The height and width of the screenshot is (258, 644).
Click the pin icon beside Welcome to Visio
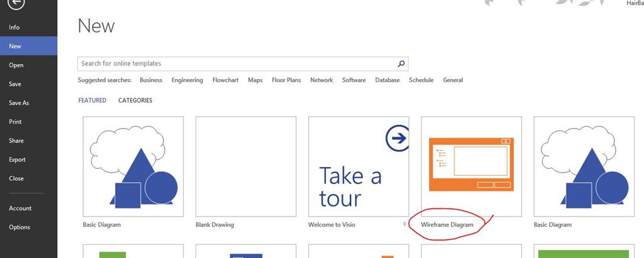coord(404,224)
